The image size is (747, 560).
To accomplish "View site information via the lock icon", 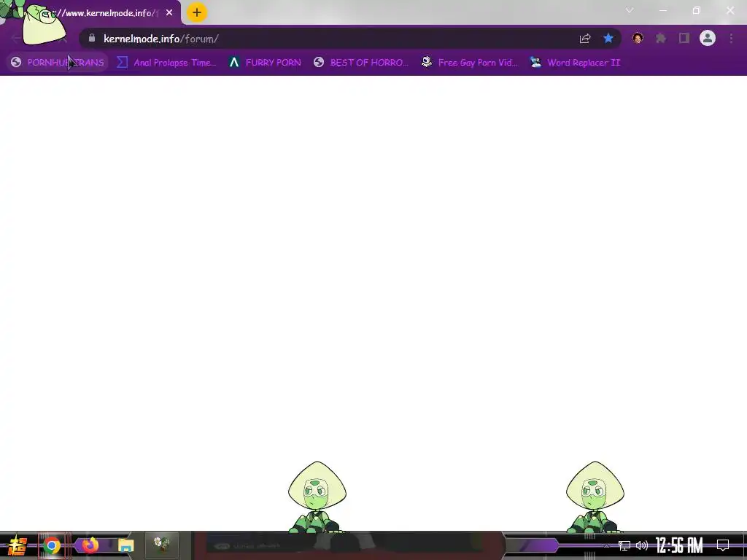I will tap(92, 38).
